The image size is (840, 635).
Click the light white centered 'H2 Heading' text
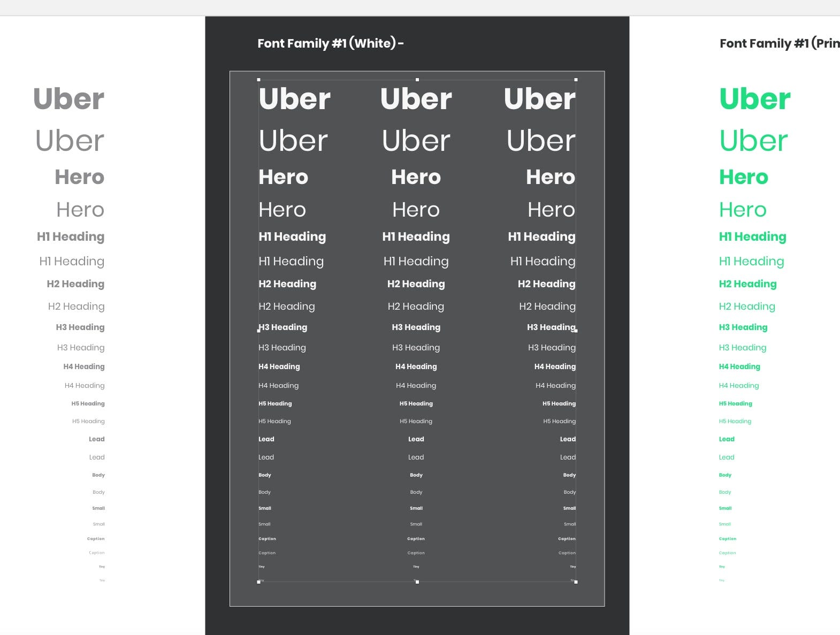tap(416, 306)
